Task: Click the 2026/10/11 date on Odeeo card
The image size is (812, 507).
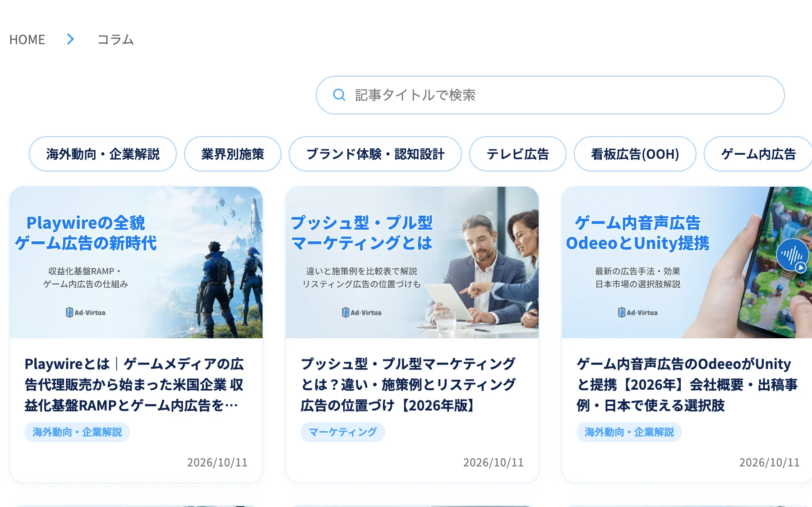Action: (x=770, y=462)
